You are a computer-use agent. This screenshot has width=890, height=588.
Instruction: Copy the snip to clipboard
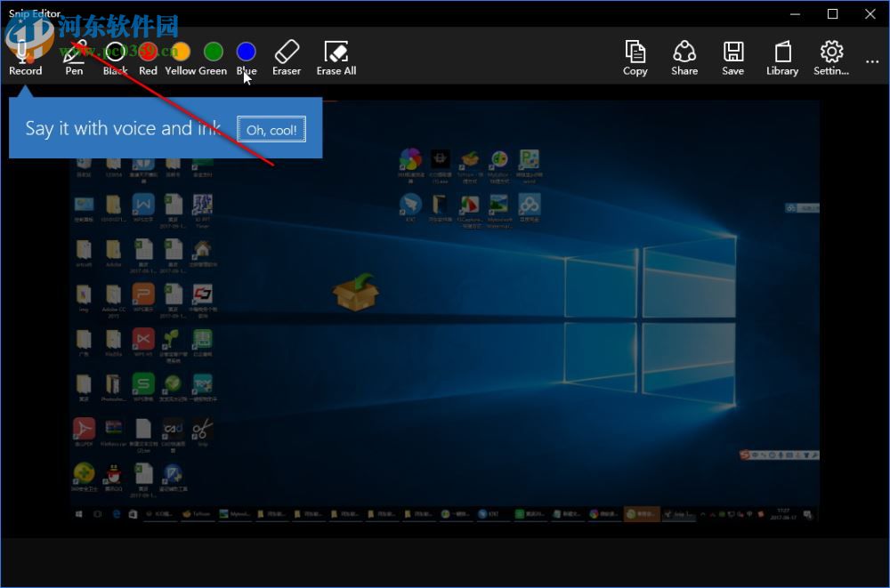click(x=635, y=57)
